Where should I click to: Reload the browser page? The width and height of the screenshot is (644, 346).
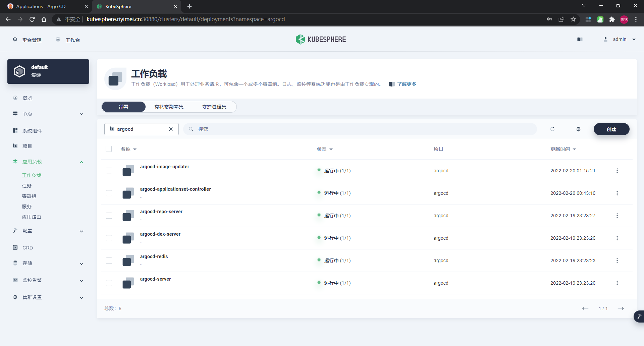(x=32, y=19)
